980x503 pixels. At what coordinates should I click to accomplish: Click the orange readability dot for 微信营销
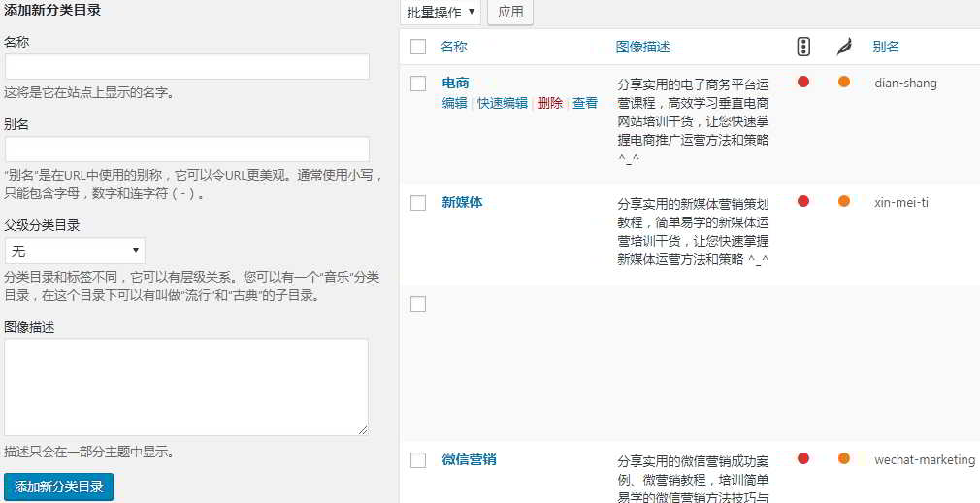[x=844, y=458]
